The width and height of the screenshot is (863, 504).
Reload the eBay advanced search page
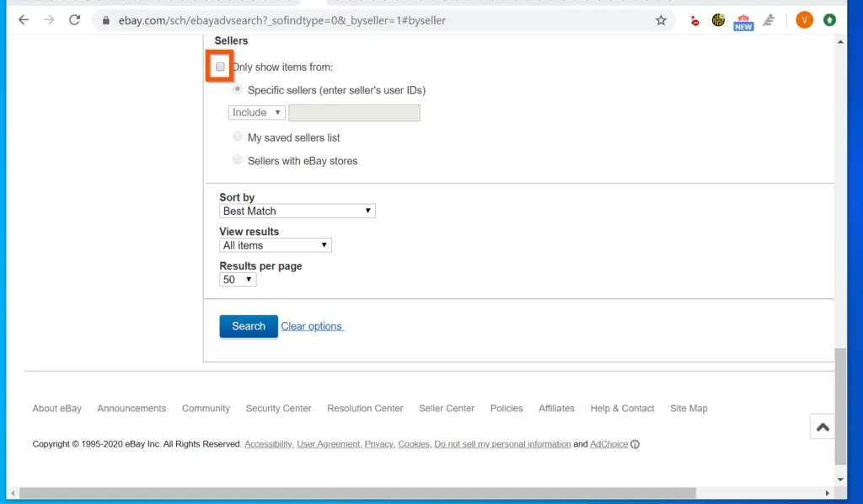74,20
